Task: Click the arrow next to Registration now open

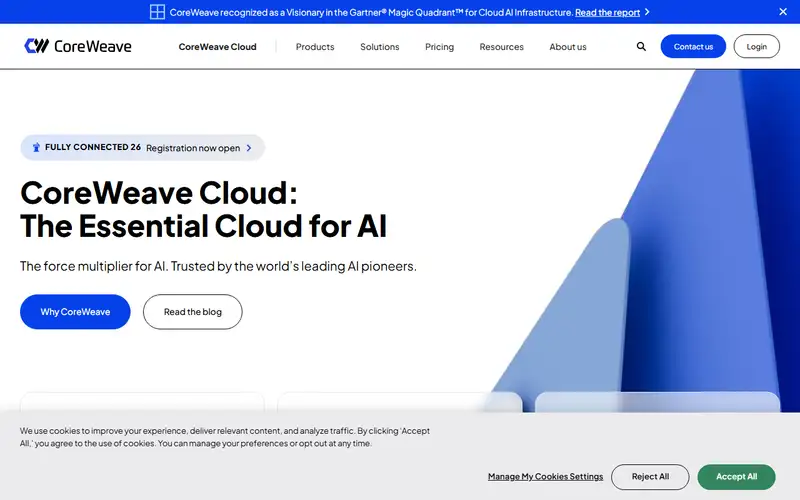Action: click(249, 148)
